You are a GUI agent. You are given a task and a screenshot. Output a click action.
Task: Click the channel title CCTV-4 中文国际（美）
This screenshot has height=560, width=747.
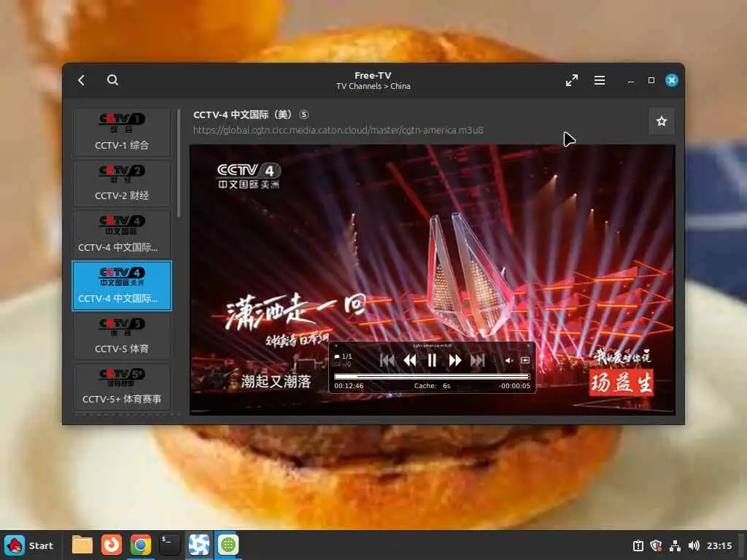tap(242, 114)
